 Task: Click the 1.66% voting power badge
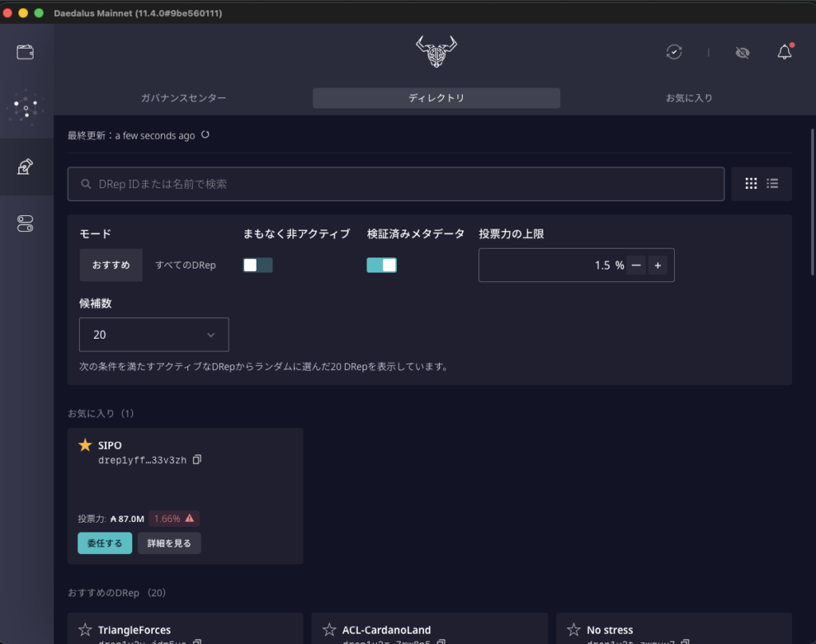pos(174,519)
